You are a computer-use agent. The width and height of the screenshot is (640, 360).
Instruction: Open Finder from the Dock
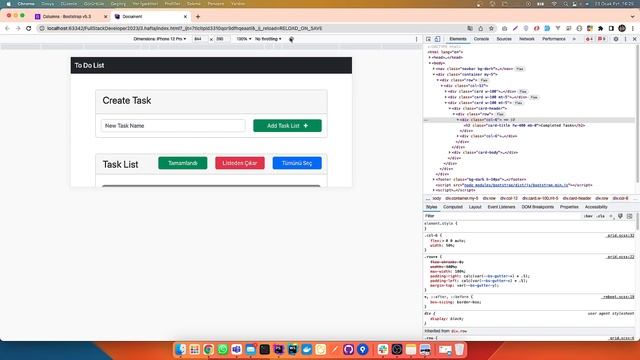click(180, 349)
